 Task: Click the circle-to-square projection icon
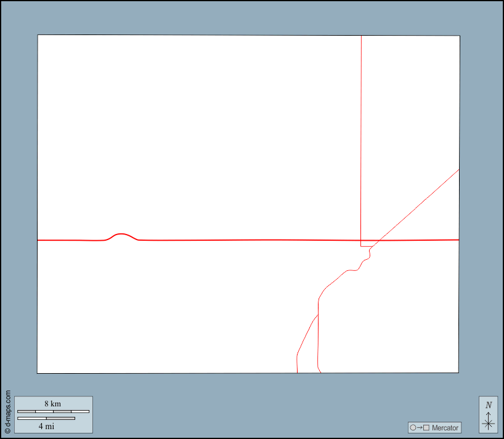tap(419, 427)
